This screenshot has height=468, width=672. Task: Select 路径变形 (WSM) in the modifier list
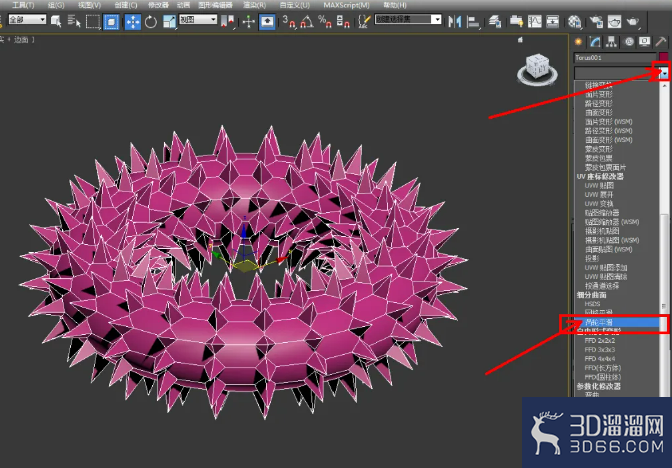click(x=609, y=131)
